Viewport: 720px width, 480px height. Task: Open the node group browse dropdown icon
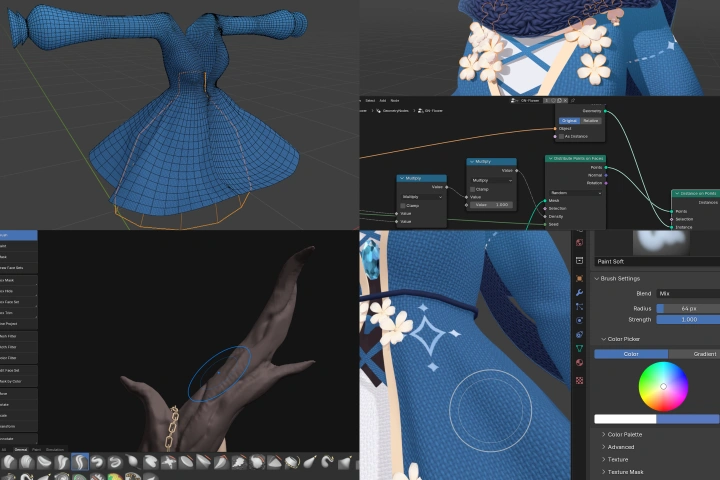(x=514, y=101)
